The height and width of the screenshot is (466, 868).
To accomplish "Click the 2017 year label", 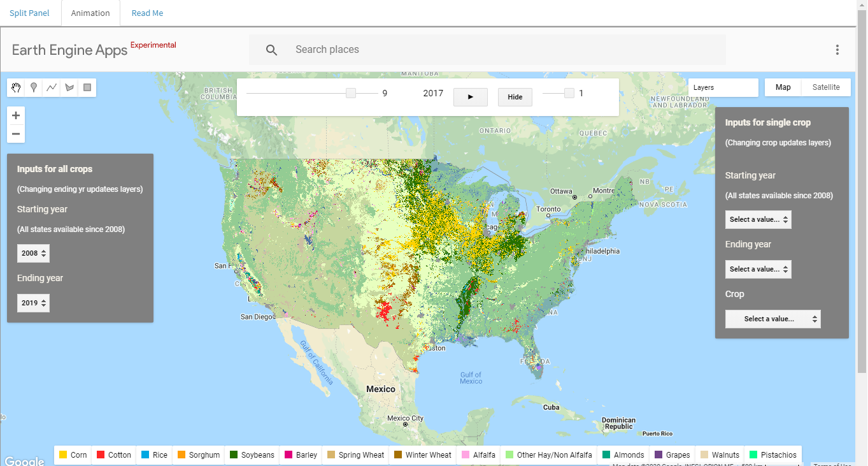I will click(x=433, y=93).
